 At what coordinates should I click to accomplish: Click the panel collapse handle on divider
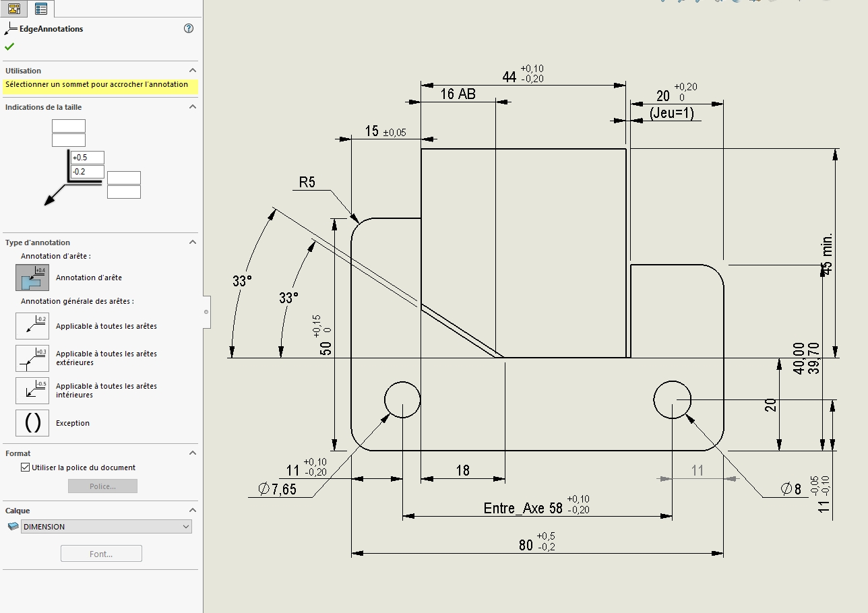click(x=206, y=311)
